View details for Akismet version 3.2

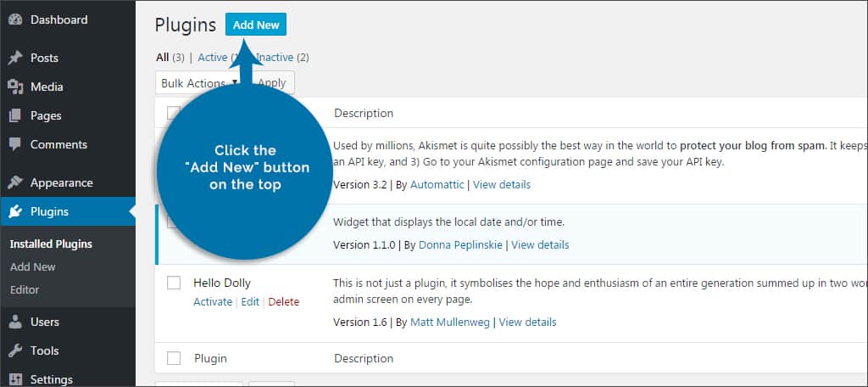[502, 185]
